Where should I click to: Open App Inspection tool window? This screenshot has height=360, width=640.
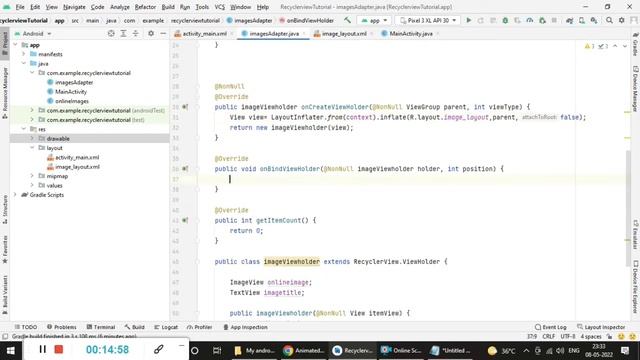point(245,327)
